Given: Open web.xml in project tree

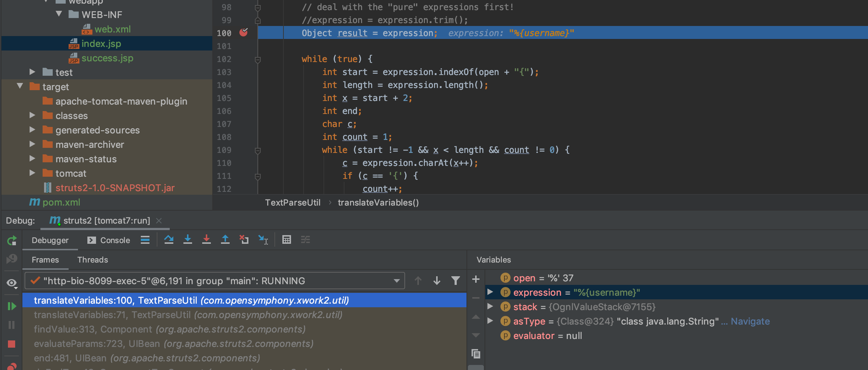Looking at the screenshot, I should (112, 29).
